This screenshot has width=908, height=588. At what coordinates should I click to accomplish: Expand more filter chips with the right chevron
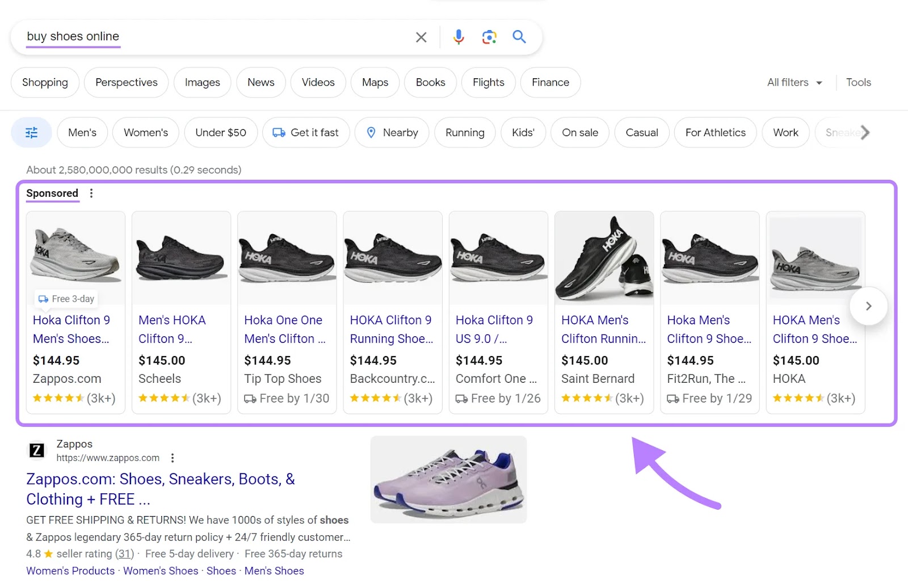click(x=865, y=132)
